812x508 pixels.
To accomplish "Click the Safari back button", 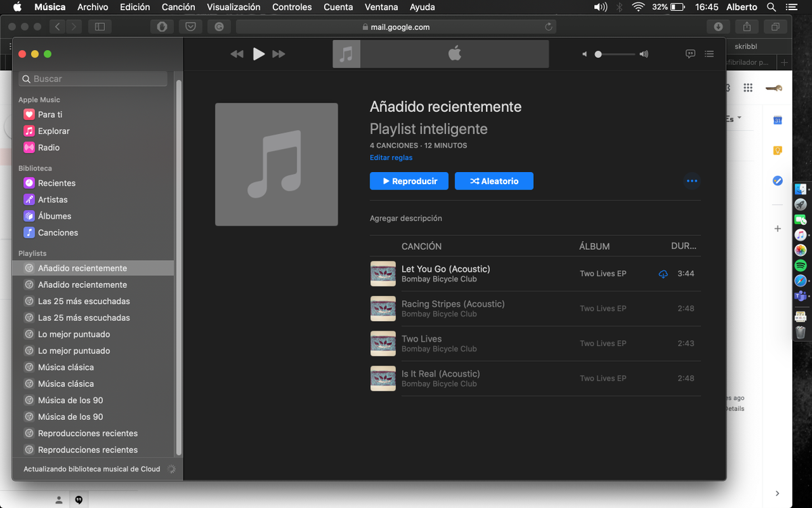I will [x=58, y=27].
